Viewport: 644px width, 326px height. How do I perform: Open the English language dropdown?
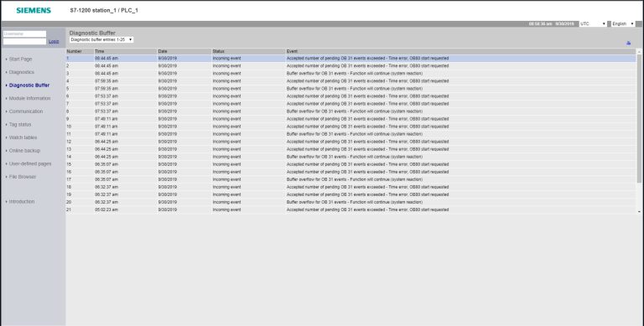tap(623, 23)
